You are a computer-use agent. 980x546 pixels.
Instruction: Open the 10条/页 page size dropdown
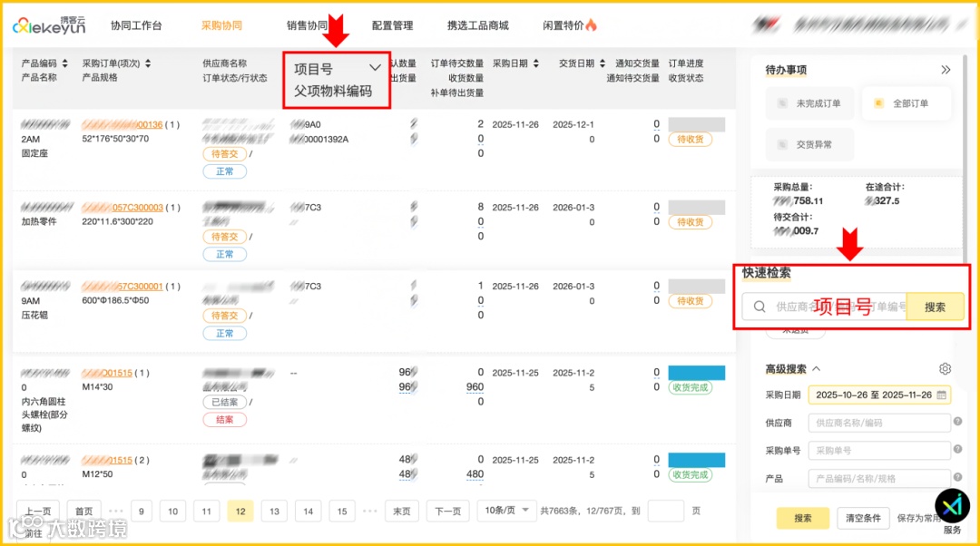click(x=505, y=511)
